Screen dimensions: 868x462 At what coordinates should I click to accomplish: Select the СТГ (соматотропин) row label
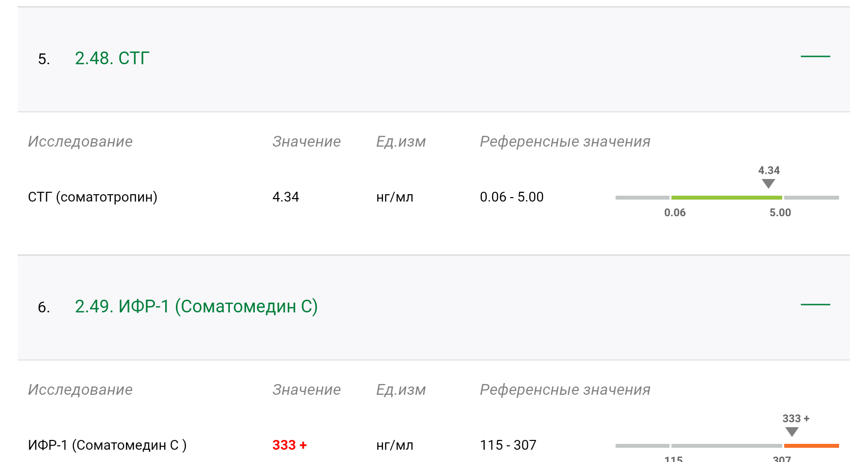click(x=93, y=197)
